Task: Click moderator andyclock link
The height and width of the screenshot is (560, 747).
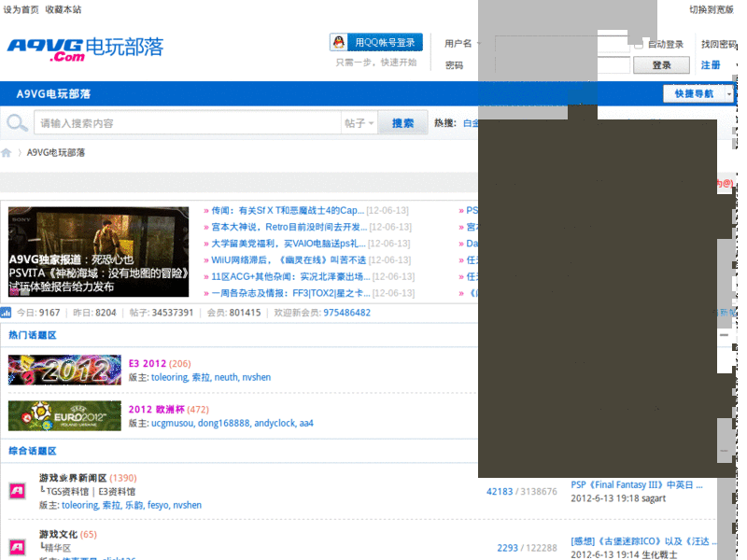Action: tap(275, 423)
